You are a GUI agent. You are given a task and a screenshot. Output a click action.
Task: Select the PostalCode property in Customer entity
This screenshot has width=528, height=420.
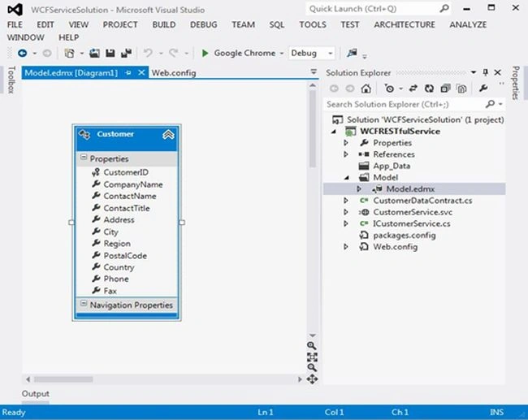(125, 256)
